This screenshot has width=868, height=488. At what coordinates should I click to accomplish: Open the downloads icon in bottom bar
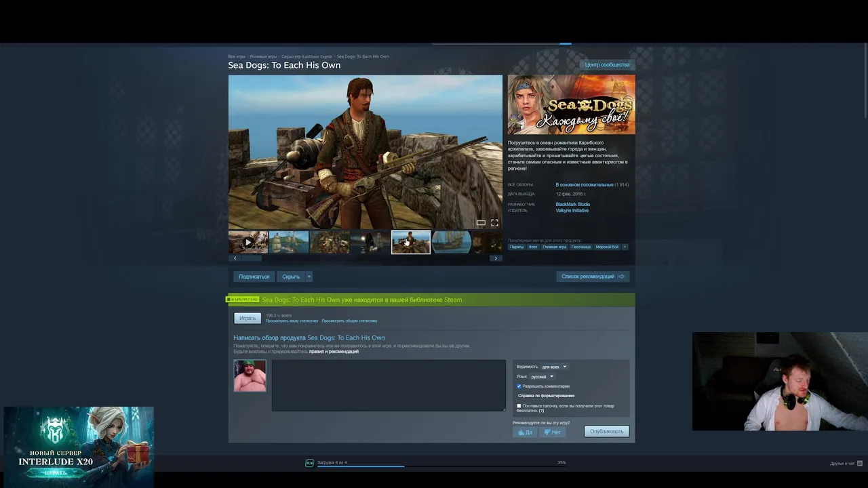pyautogui.click(x=310, y=463)
